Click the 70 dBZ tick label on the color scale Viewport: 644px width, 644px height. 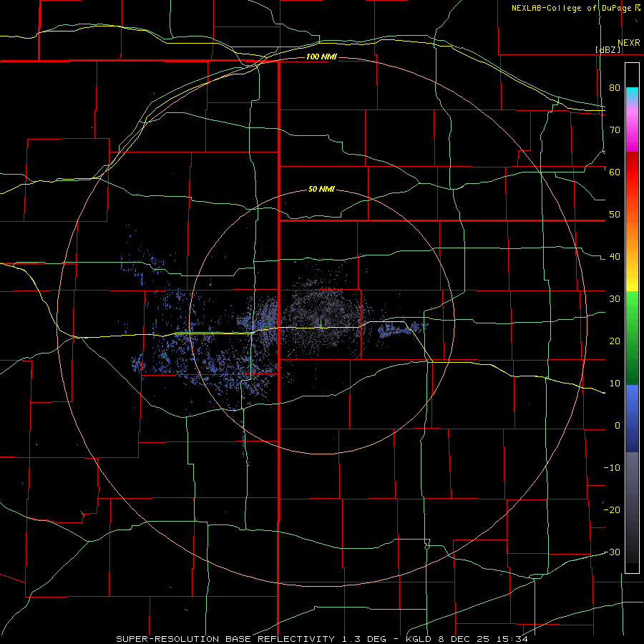tap(615, 130)
